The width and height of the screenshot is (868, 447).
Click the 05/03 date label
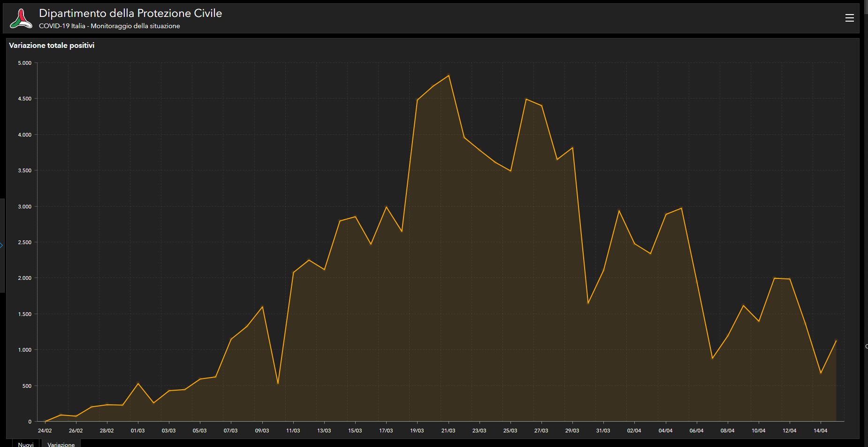pyautogui.click(x=200, y=431)
